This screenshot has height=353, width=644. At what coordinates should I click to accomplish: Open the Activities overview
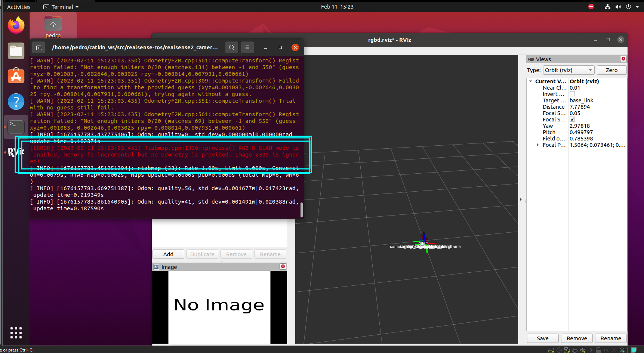(x=19, y=6)
